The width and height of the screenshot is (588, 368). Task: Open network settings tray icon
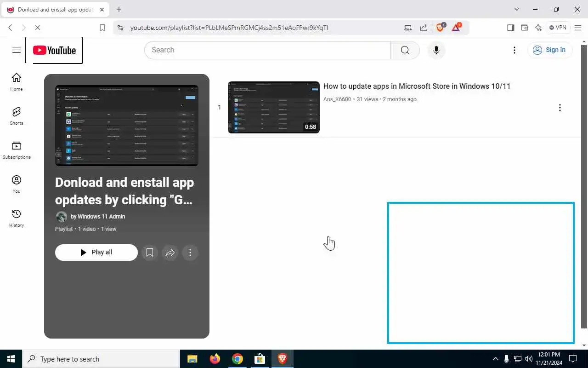coord(517,359)
